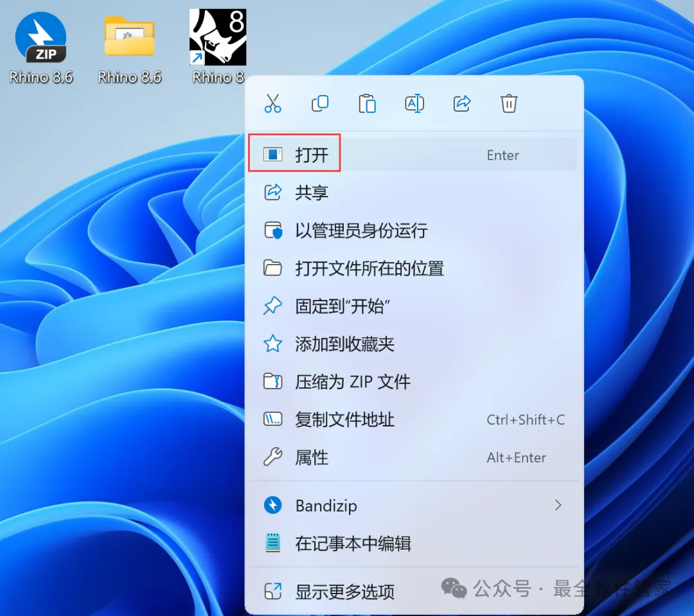Click the Rename icon in context menu

click(x=414, y=103)
